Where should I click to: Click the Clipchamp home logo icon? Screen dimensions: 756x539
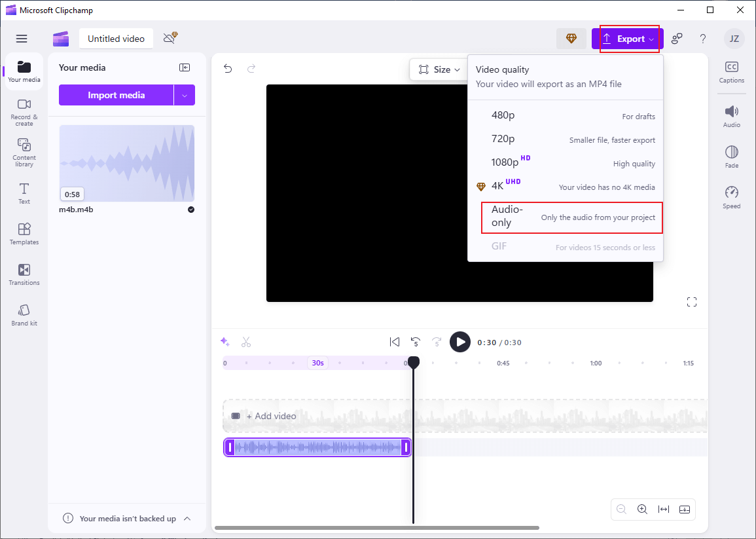tap(61, 39)
